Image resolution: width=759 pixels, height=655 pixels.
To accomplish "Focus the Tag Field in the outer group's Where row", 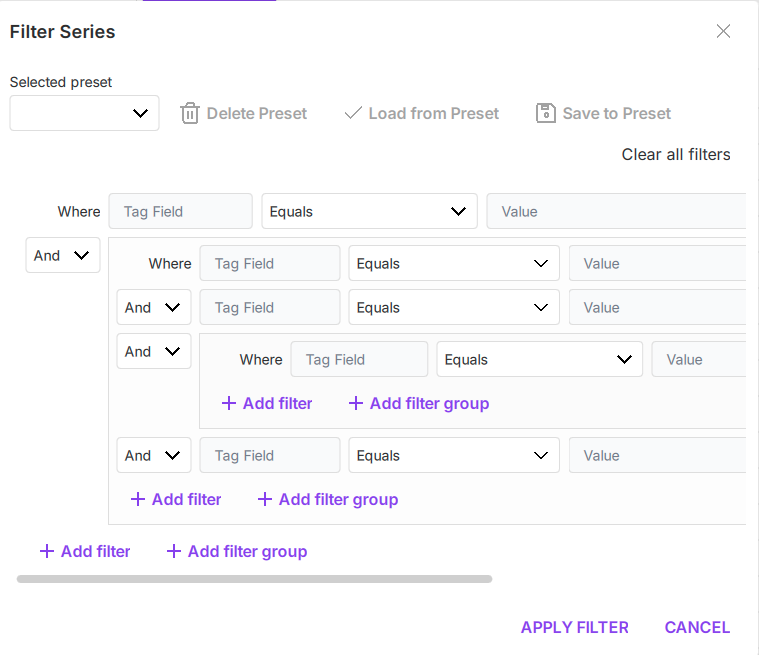I will point(270,263).
